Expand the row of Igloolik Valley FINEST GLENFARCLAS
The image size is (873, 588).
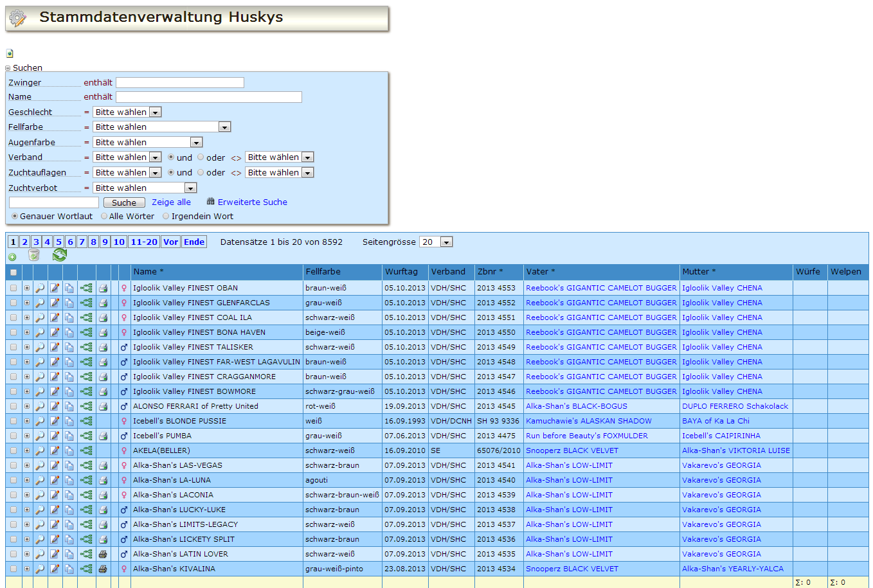point(27,303)
